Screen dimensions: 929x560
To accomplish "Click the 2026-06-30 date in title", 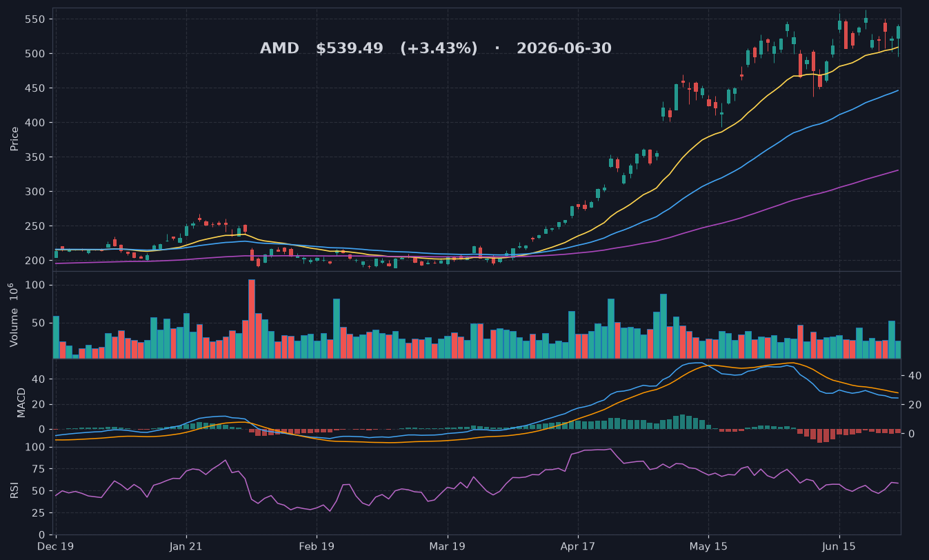I will [564, 49].
